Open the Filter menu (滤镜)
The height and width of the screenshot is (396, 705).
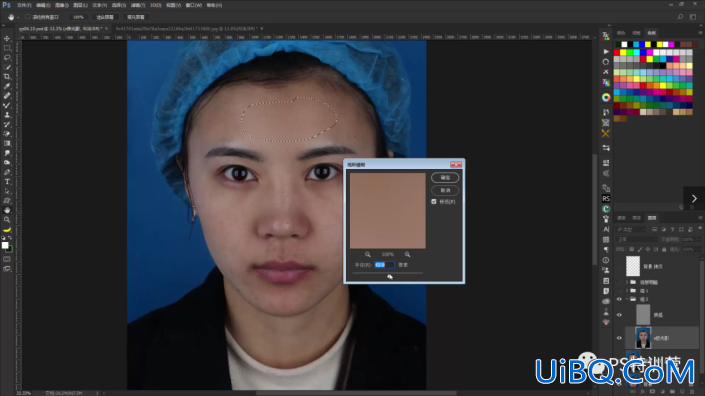(x=138, y=5)
